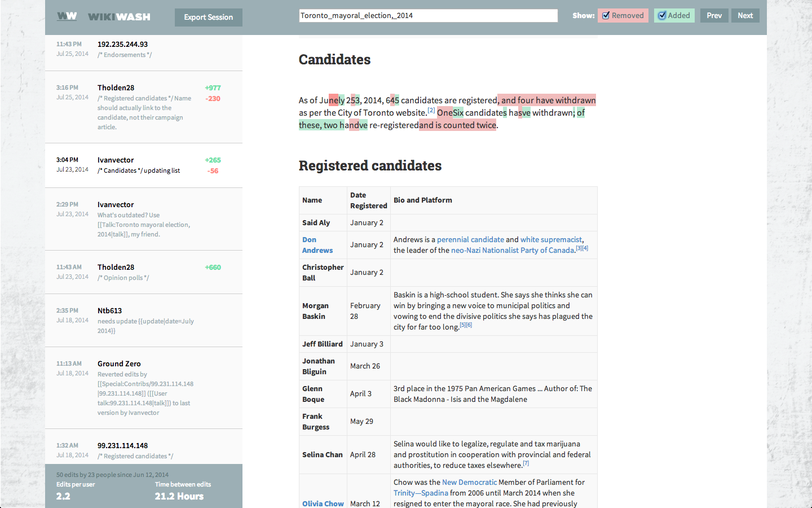Select Ground Zero's reverted edits revision
The width and height of the screenshot is (812, 508).
144,388
